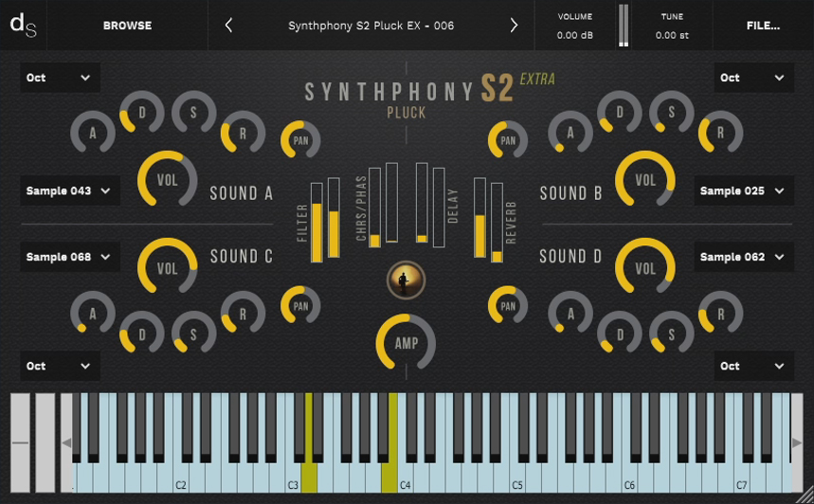
Task: Click Sound D sustain (S) knob
Action: (671, 333)
